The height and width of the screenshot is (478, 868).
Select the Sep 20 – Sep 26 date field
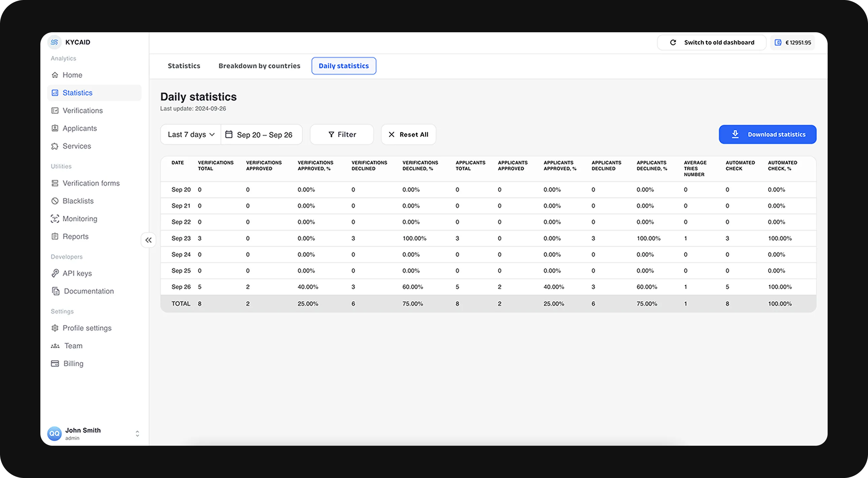click(264, 135)
